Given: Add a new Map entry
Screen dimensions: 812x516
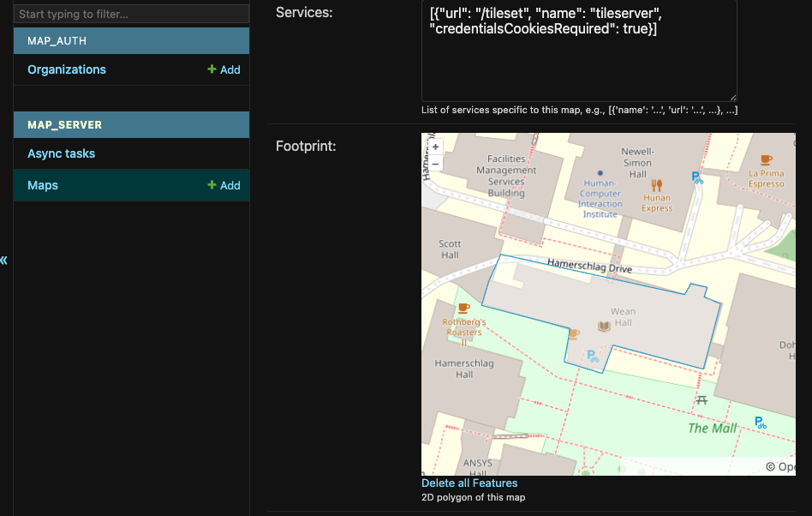Looking at the screenshot, I should point(224,185).
